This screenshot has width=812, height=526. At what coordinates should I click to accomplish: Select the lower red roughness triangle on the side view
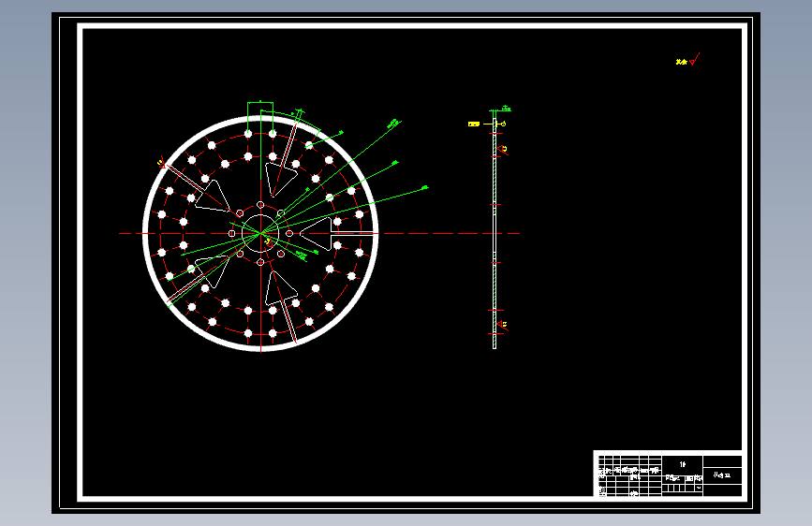pos(502,326)
